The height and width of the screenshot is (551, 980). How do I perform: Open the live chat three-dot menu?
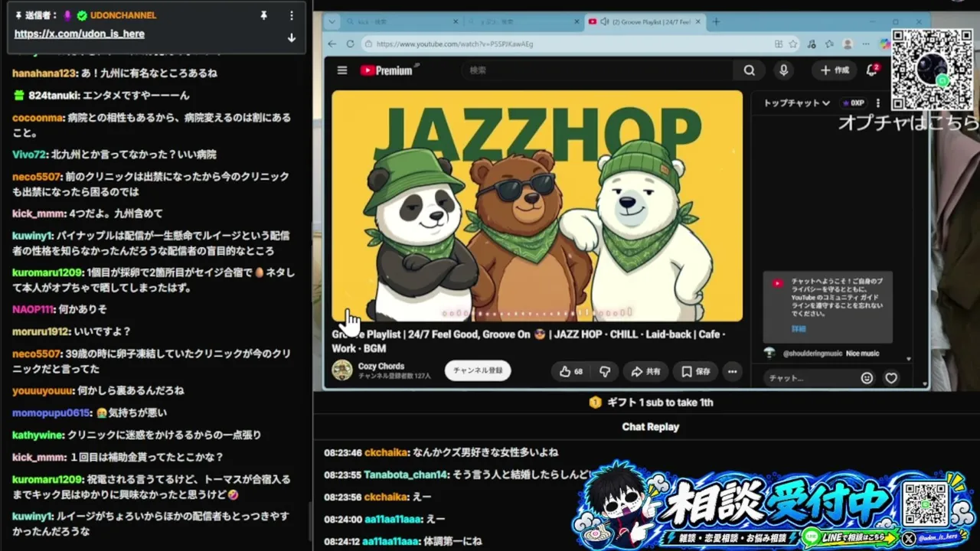pos(878,103)
